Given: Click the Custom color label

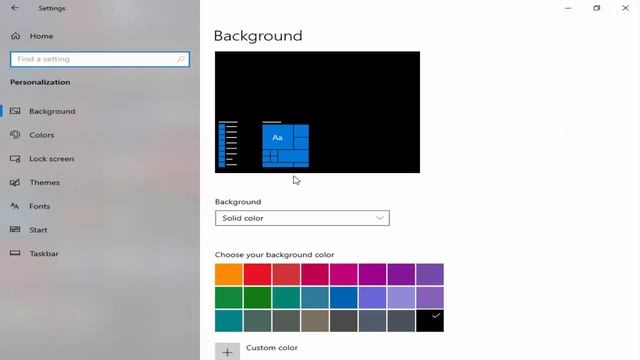Looking at the screenshot, I should tap(272, 348).
